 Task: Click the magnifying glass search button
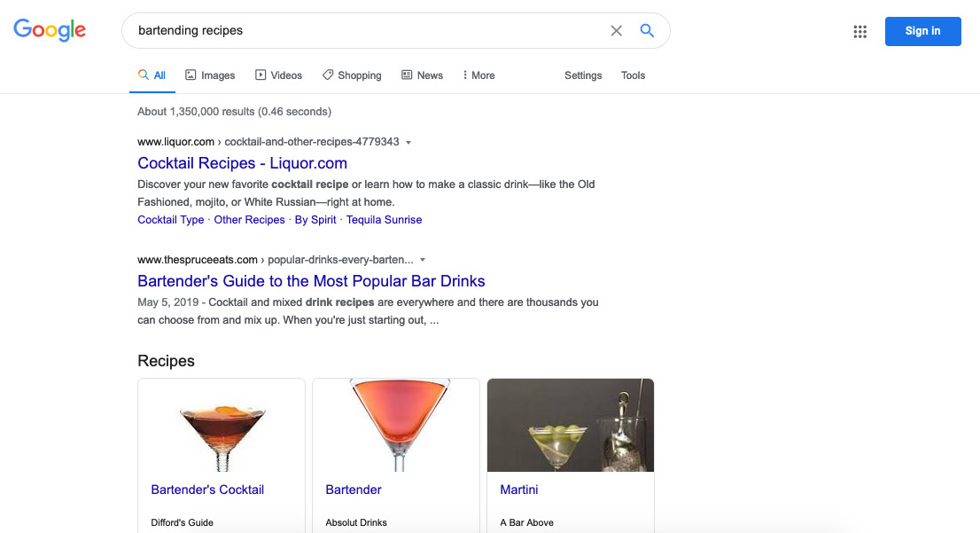tap(647, 30)
